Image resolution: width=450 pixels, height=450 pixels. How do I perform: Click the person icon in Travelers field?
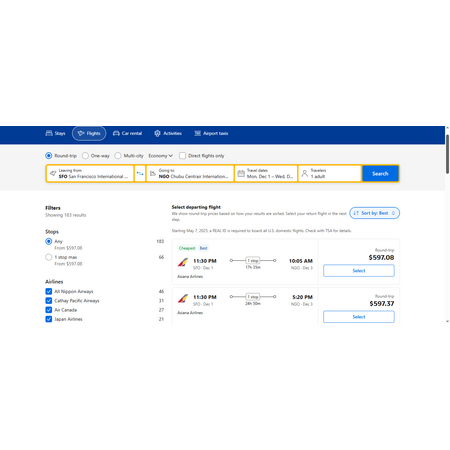click(305, 173)
